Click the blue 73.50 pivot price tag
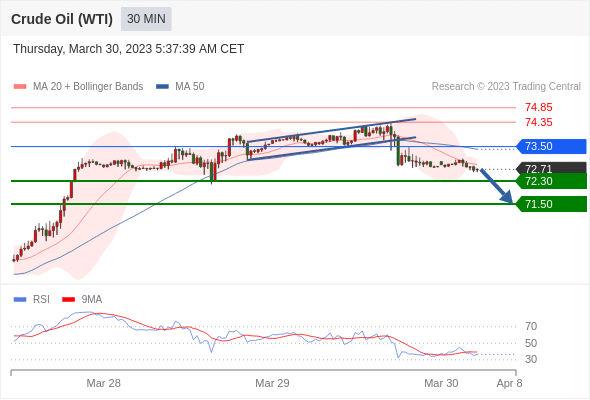 point(551,146)
